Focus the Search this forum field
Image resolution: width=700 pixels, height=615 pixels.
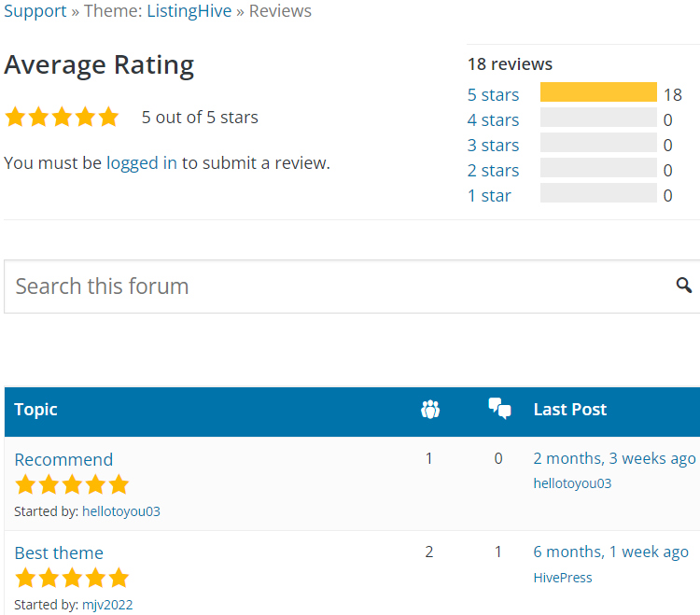(352, 287)
